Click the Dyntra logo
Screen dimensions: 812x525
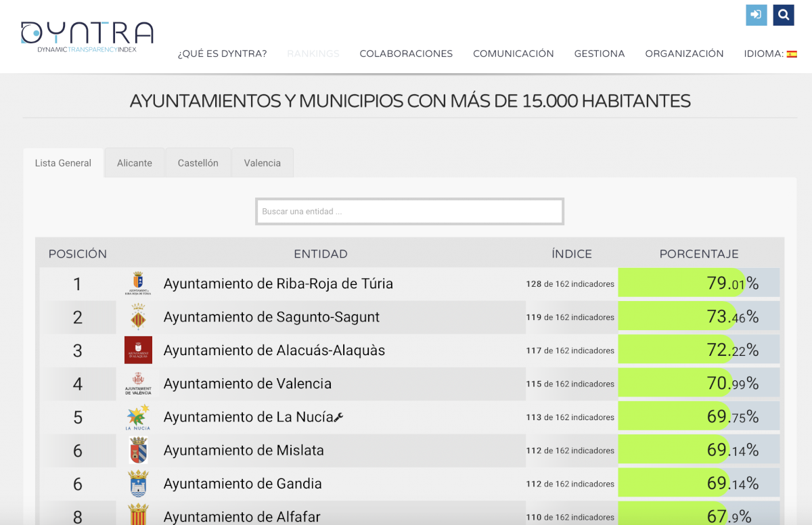tap(87, 37)
